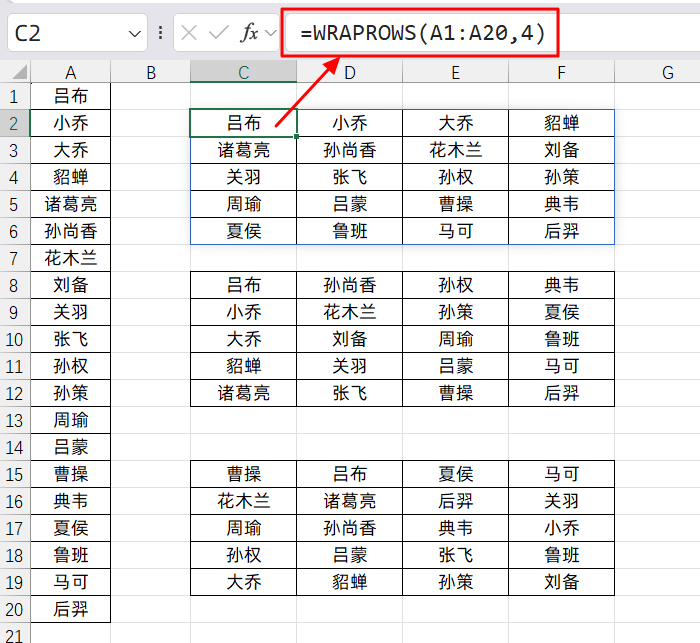Click cell A9 containing 关羽
Image resolution: width=700 pixels, height=643 pixels.
pos(71,312)
